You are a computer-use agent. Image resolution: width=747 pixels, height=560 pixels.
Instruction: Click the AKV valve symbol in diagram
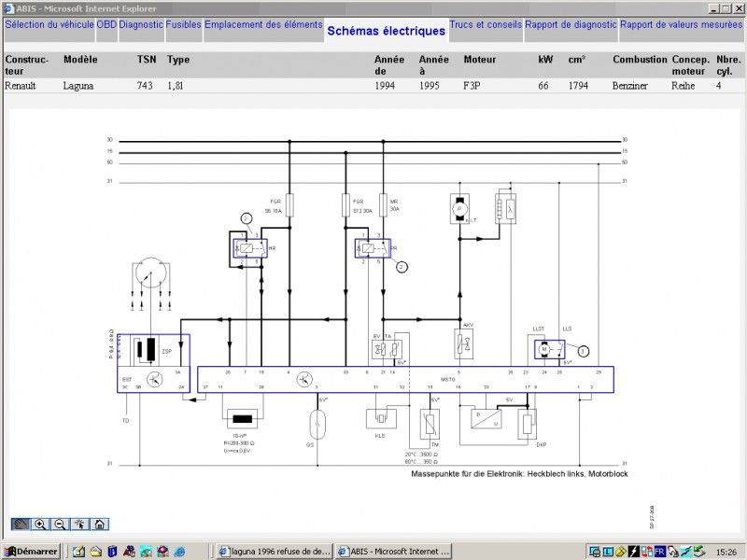[x=463, y=343]
